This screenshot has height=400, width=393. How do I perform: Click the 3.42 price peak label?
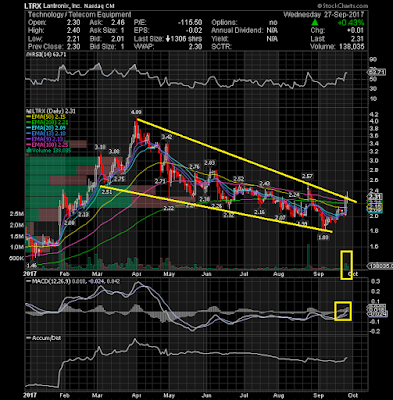click(x=167, y=137)
